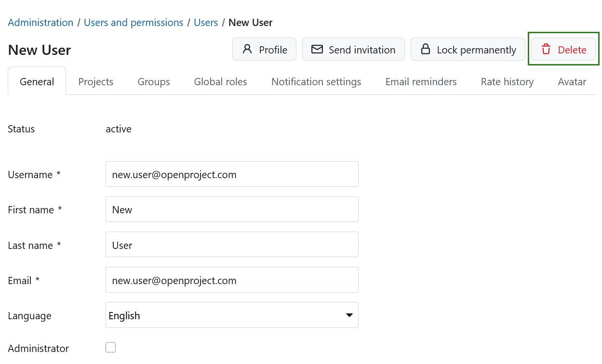602x364 pixels.
Task: Open the Email reminders tab
Action: coord(421,82)
